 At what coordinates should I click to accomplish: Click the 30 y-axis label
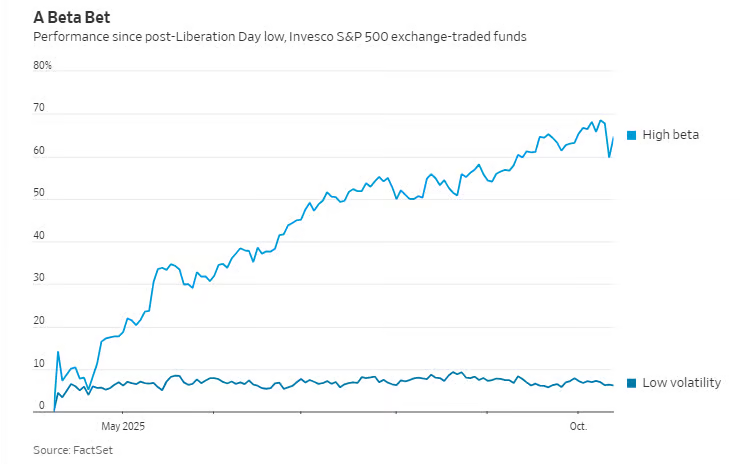(x=39, y=278)
